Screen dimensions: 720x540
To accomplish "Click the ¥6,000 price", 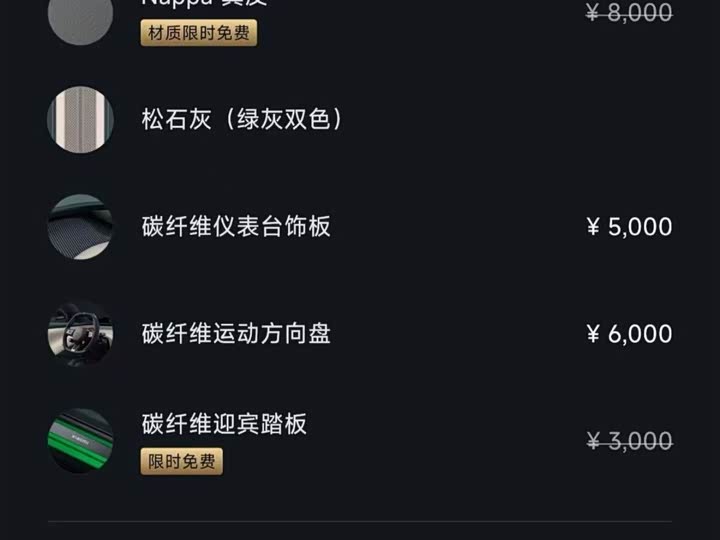I will [x=628, y=334].
